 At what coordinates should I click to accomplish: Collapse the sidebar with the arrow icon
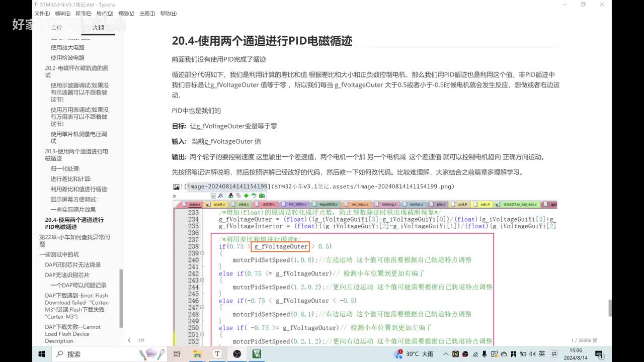[x=129, y=340]
